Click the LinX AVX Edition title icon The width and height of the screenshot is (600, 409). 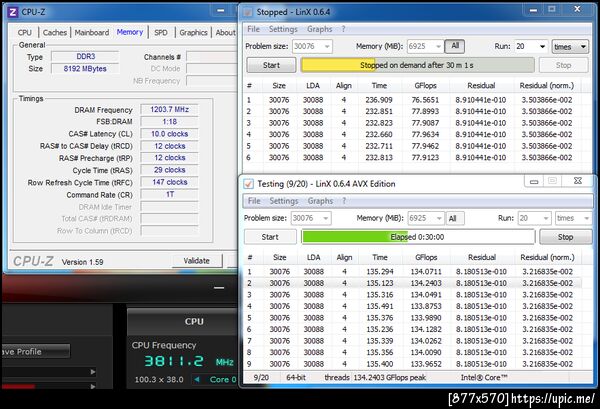pyautogui.click(x=248, y=184)
